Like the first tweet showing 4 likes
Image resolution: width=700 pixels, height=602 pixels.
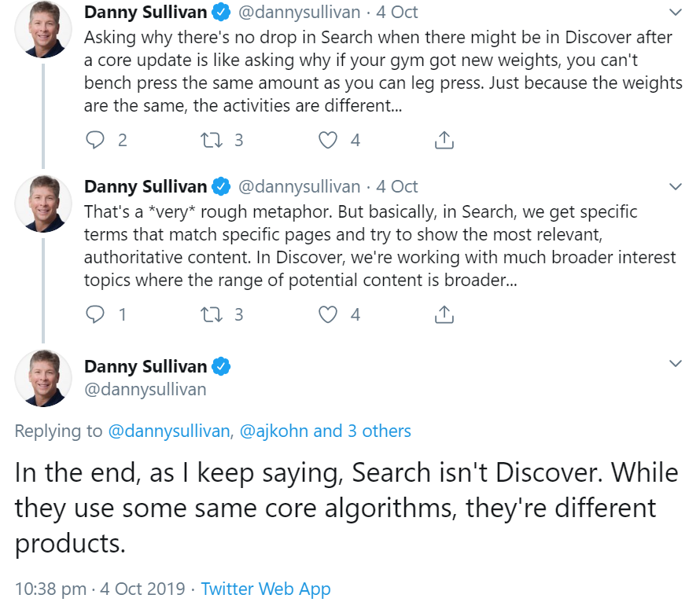click(x=328, y=140)
